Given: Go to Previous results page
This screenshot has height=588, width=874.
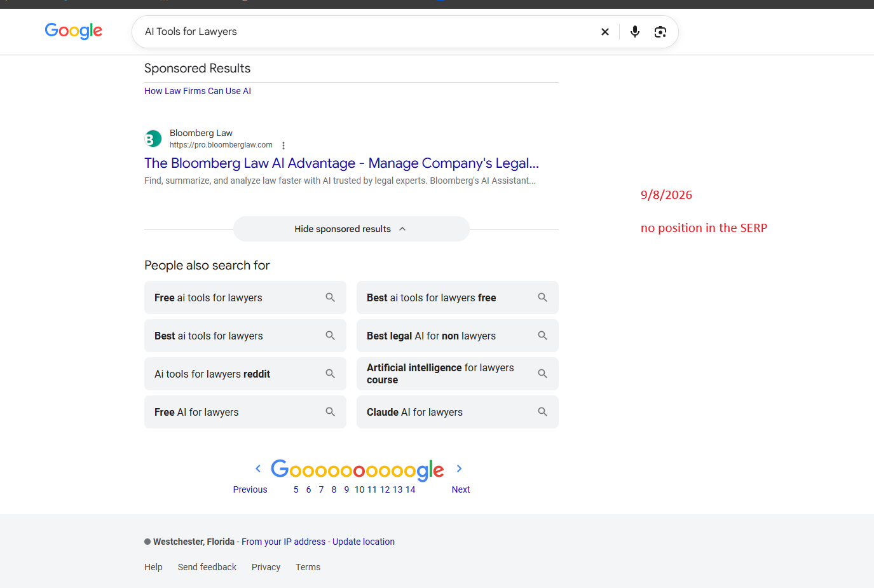Looking at the screenshot, I should click(250, 489).
